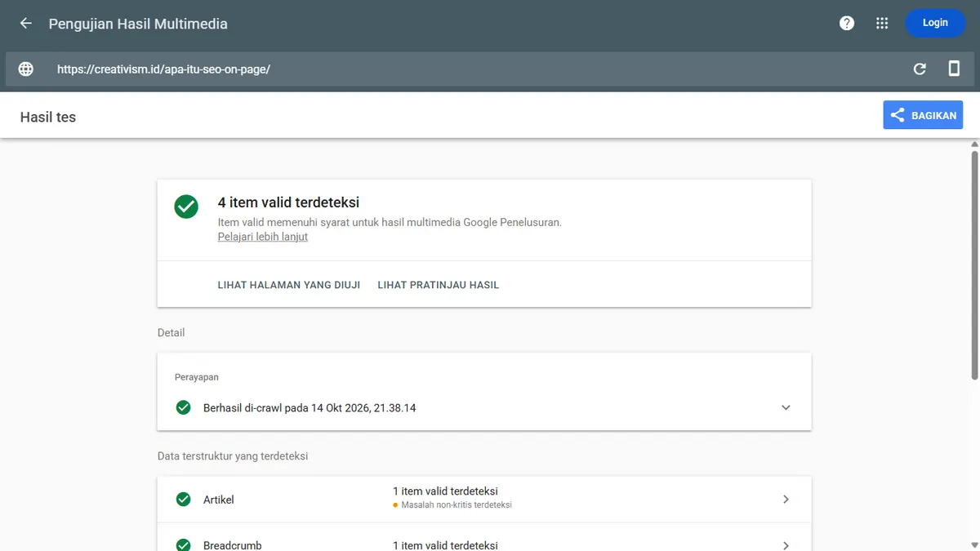Go back using the arrow icon
The image size is (980, 551).
tap(26, 23)
